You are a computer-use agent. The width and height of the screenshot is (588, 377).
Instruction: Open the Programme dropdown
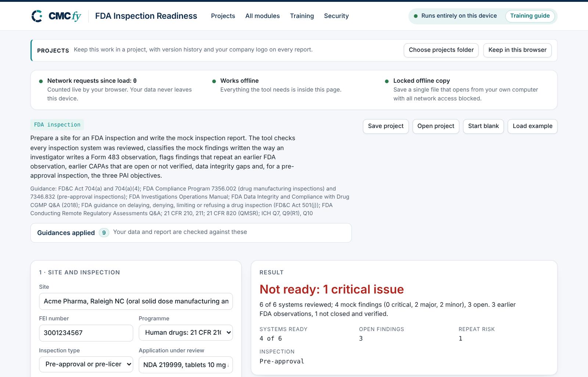click(x=186, y=333)
